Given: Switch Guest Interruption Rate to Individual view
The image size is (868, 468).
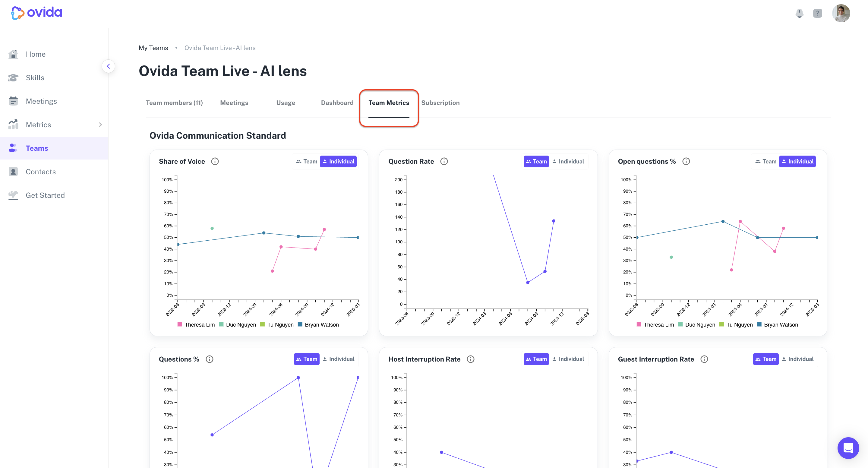Looking at the screenshot, I should [x=797, y=359].
